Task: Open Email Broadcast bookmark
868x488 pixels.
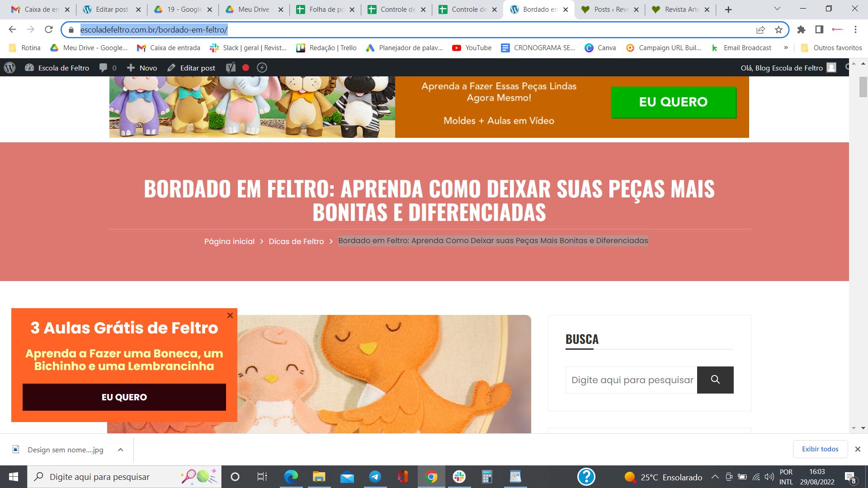Action: coord(741,48)
